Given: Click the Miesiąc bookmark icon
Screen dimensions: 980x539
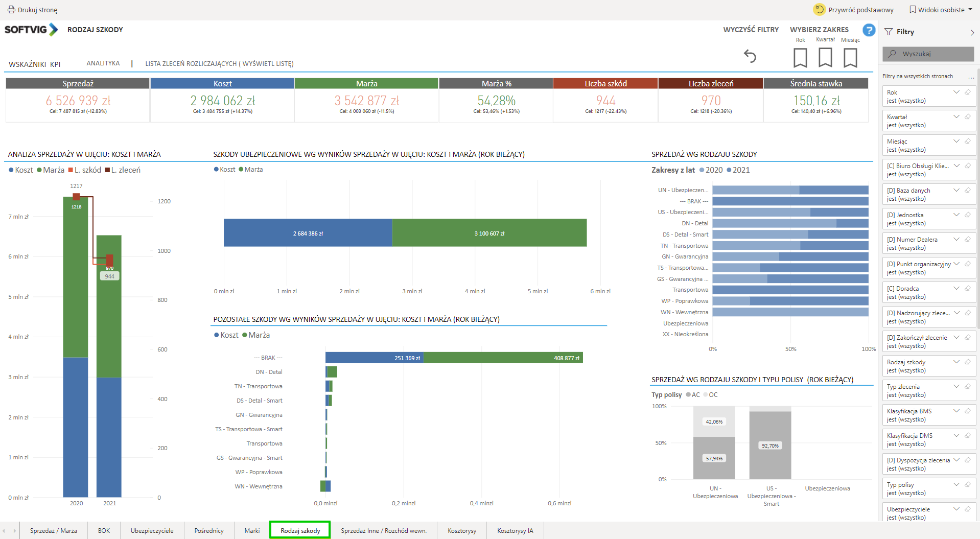Looking at the screenshot, I should (850, 57).
